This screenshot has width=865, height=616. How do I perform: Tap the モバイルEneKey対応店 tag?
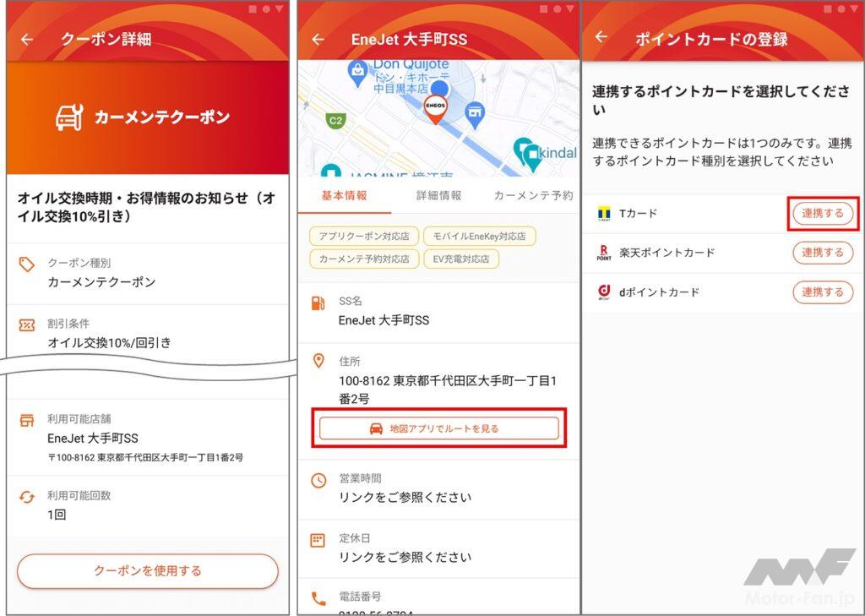(480, 236)
